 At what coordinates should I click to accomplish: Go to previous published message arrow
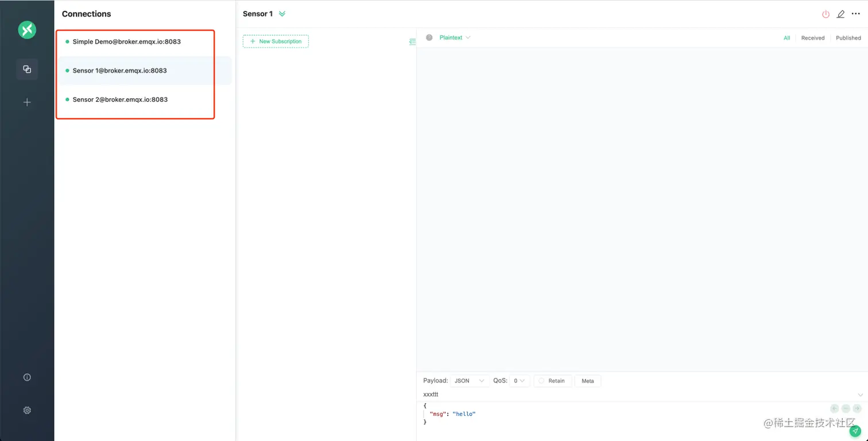tap(835, 408)
